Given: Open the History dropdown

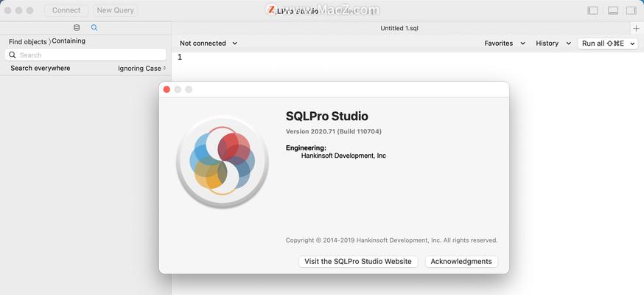Looking at the screenshot, I should click(553, 43).
